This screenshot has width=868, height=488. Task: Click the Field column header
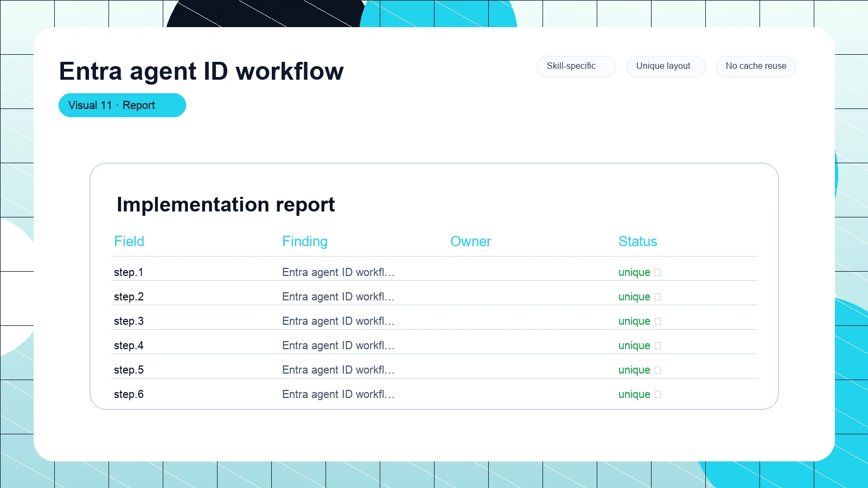pos(129,241)
